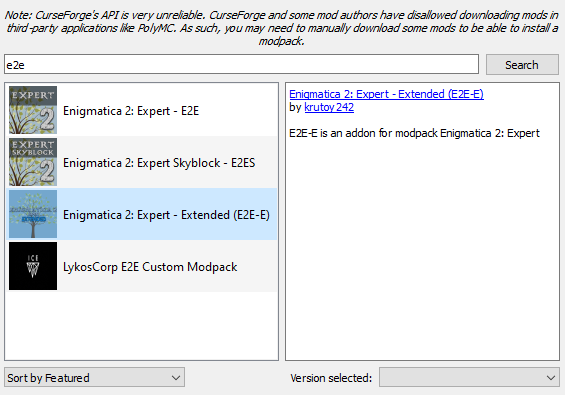This screenshot has width=565, height=395.
Task: Open the Enigmatica 2: Expert - Extended link
Action: [386, 94]
